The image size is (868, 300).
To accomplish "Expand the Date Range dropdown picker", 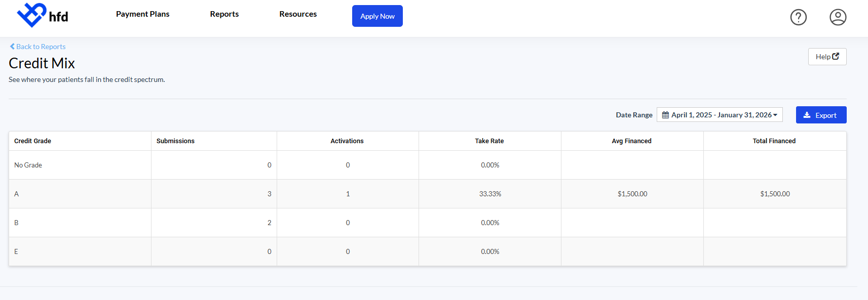I will tap(720, 115).
